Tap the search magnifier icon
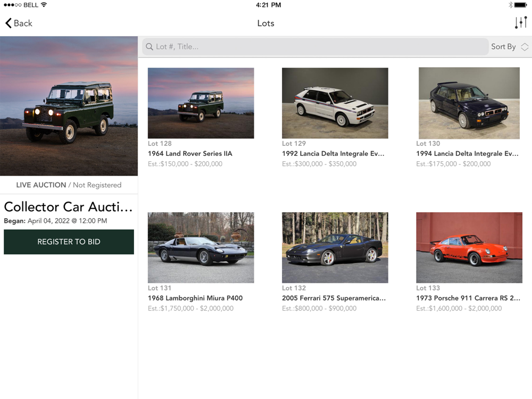532x399 pixels. [x=149, y=47]
